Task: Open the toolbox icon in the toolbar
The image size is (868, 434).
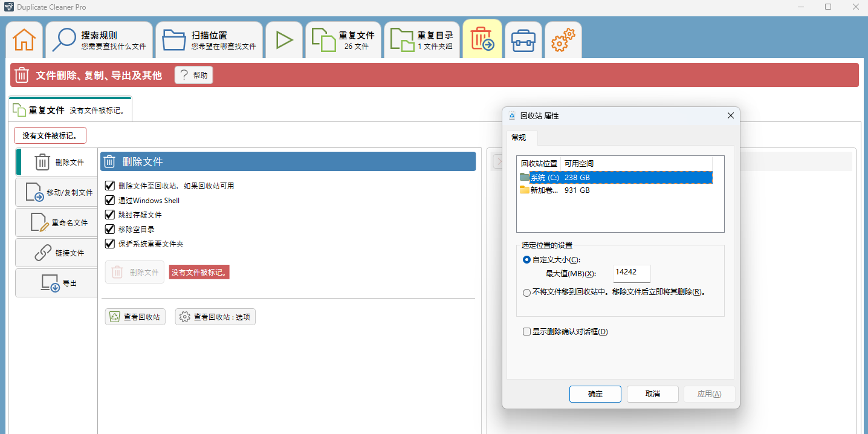Action: (x=523, y=39)
